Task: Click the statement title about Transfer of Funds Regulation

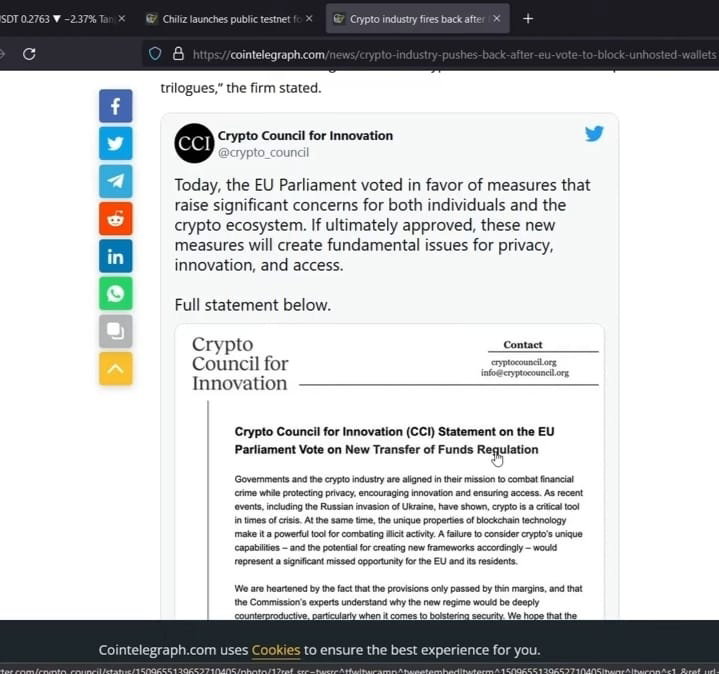Action: tap(394, 441)
